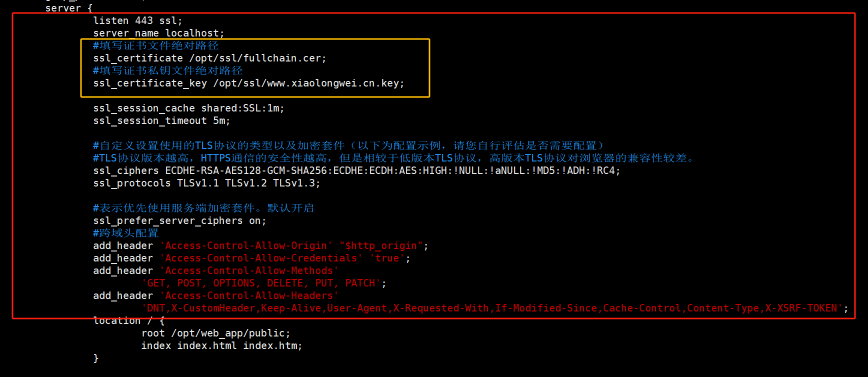Click the 'root /opt/web_app/public;' line
The height and width of the screenshot is (377, 868).
[215, 333]
